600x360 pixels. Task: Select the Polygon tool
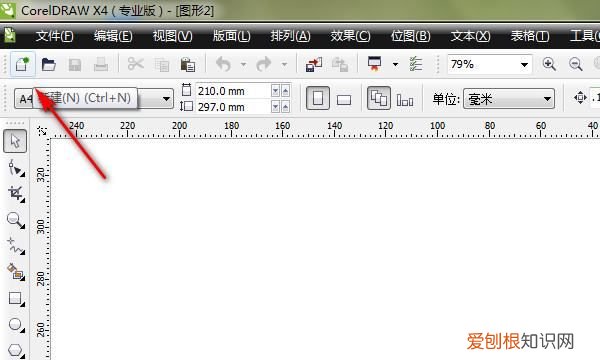coord(16,350)
